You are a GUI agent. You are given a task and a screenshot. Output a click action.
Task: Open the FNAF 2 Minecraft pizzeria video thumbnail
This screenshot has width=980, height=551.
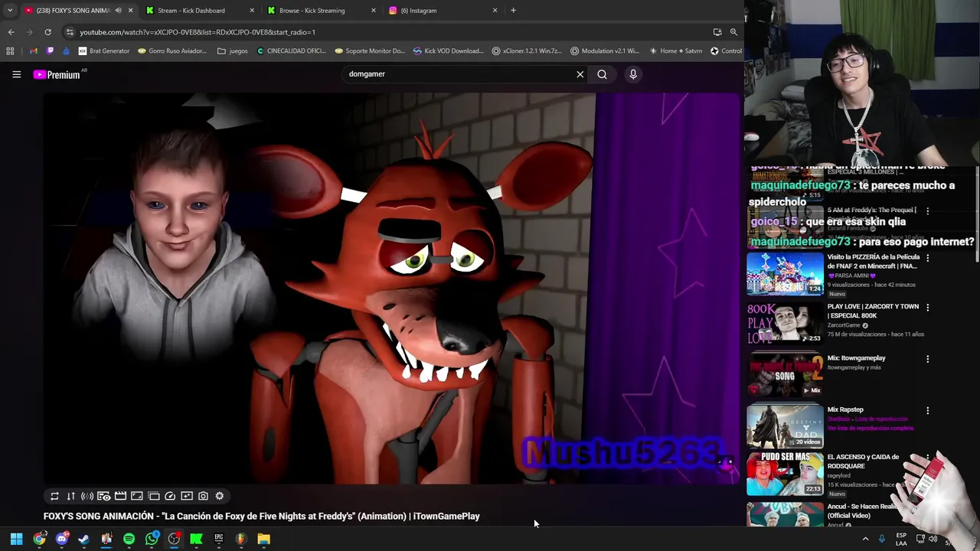(785, 274)
